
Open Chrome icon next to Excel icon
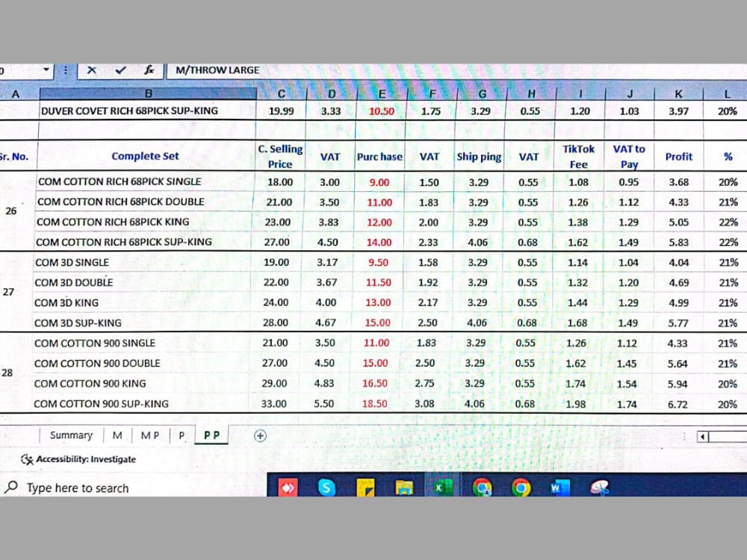click(x=482, y=487)
